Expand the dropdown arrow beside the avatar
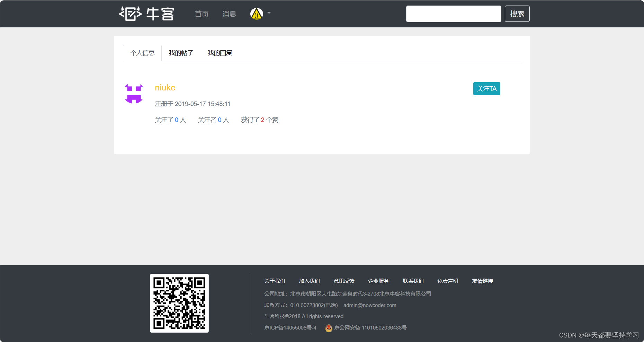The height and width of the screenshot is (342, 644). click(269, 13)
